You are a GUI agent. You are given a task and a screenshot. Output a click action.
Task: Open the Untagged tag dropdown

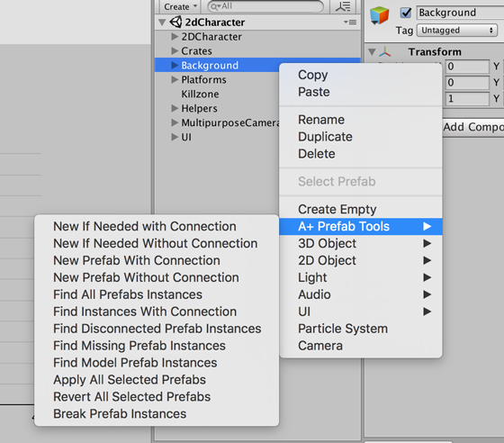457,31
